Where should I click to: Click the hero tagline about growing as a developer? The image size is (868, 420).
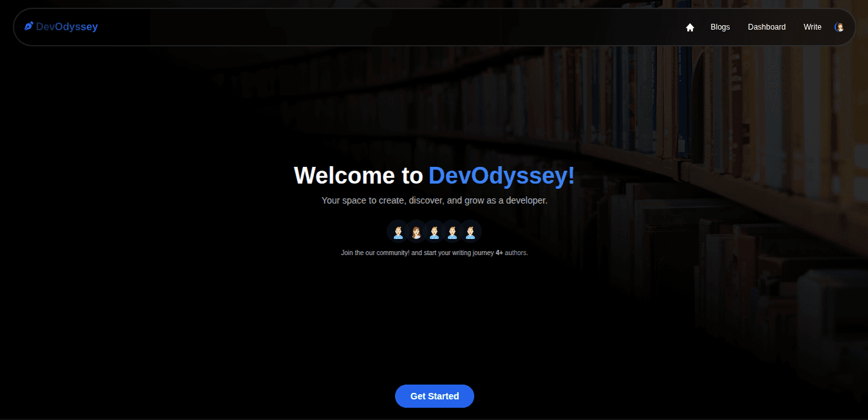pyautogui.click(x=434, y=200)
